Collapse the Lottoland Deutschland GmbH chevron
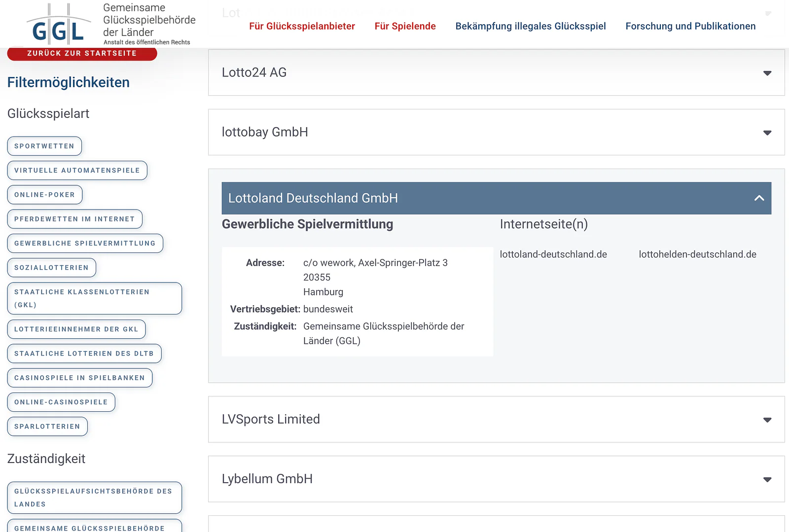Screen dimensions: 789x532 click(759, 198)
